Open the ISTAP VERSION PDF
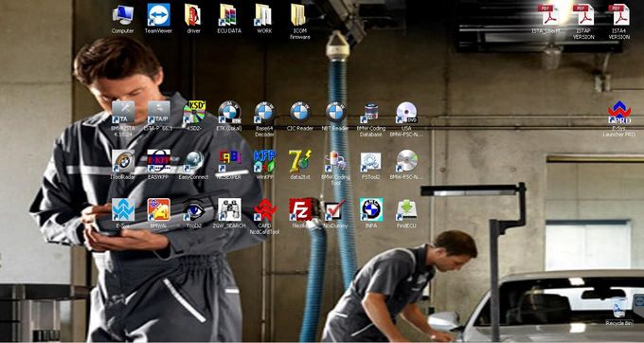This screenshot has height=343, width=644. click(x=583, y=15)
